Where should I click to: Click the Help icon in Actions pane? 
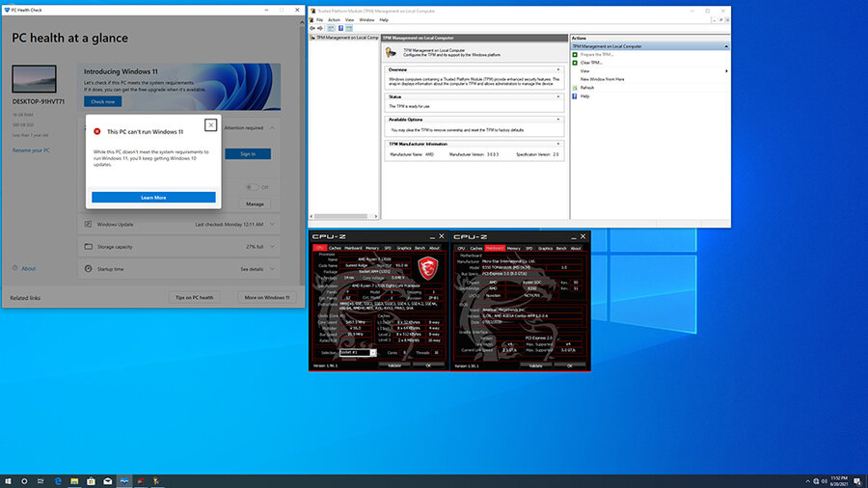576,96
